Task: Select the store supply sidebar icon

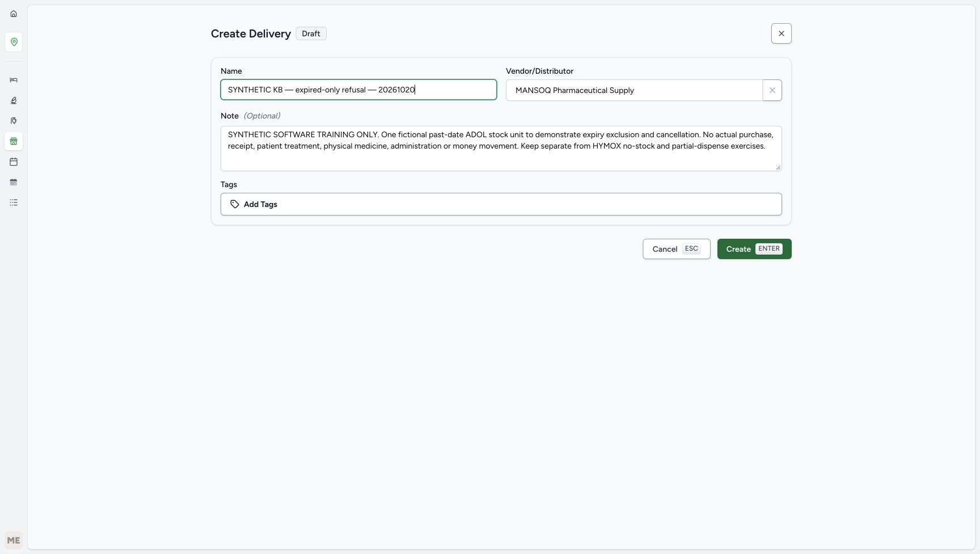Action: point(14,141)
